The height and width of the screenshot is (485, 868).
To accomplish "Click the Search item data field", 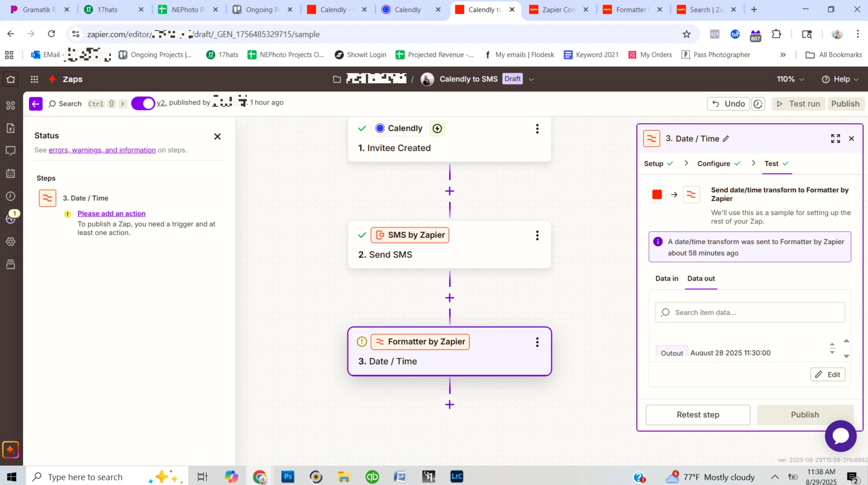I will click(x=750, y=312).
